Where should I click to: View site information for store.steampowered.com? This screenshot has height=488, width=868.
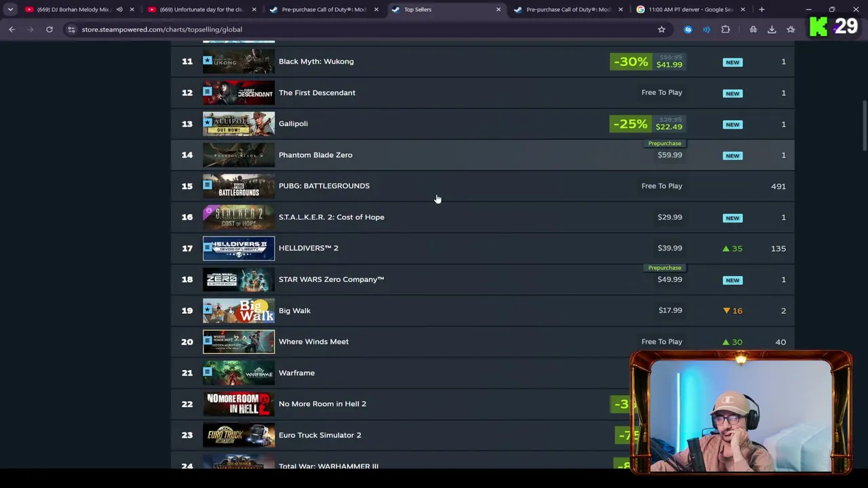tap(71, 29)
